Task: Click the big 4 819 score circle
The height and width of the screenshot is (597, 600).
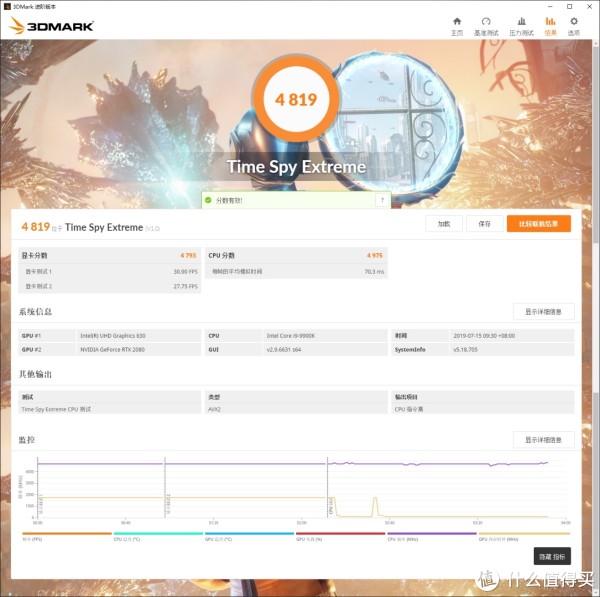Action: pos(296,100)
